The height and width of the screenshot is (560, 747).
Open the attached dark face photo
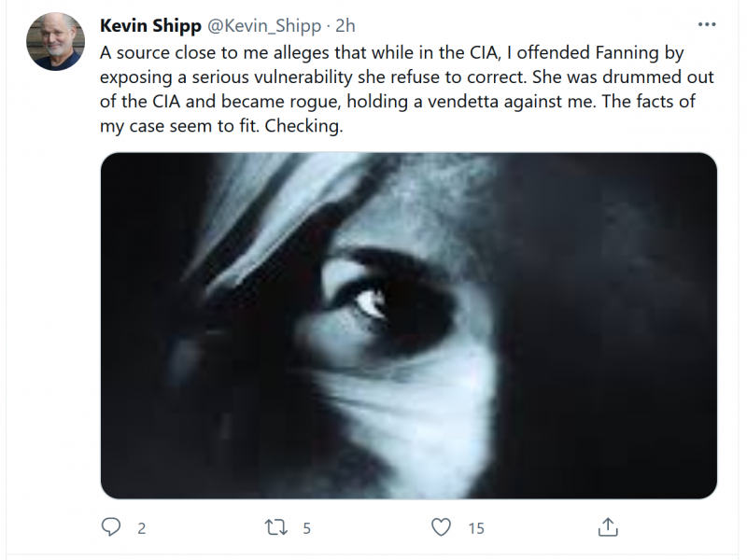pyautogui.click(x=408, y=325)
